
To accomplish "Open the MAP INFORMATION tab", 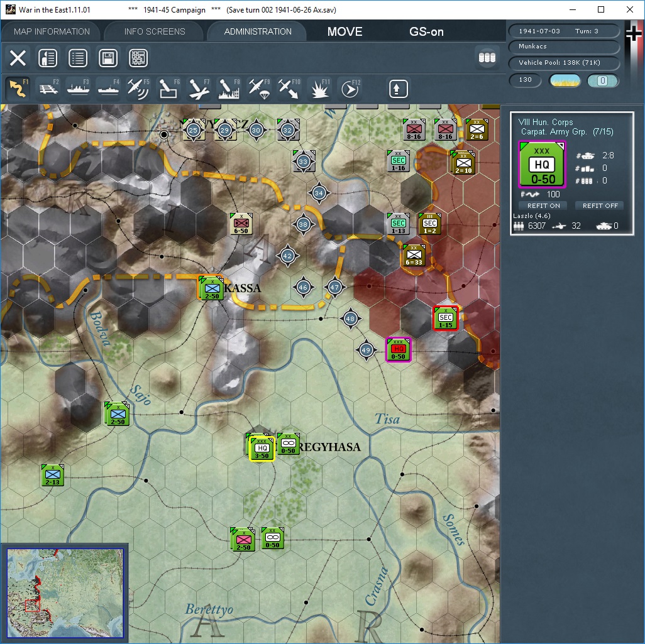I will pos(52,31).
